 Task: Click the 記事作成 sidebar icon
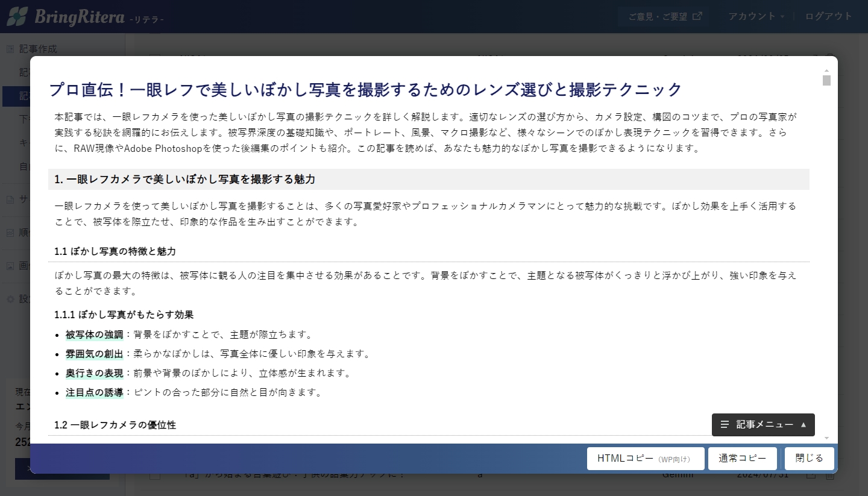point(10,49)
